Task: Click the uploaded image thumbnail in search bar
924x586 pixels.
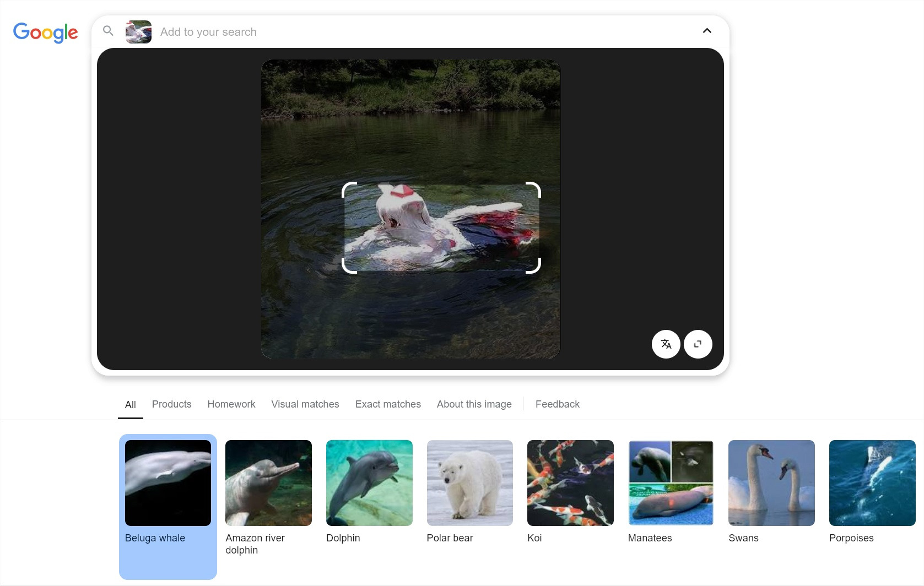Action: 138,32
